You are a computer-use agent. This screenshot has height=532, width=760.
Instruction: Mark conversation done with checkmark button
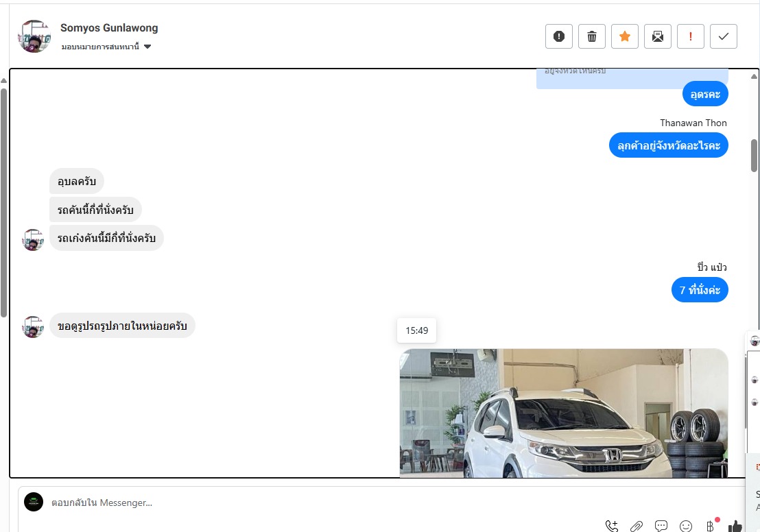[x=723, y=36]
